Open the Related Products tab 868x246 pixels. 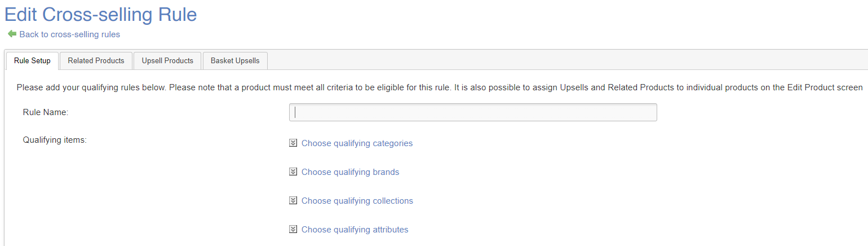tap(96, 61)
